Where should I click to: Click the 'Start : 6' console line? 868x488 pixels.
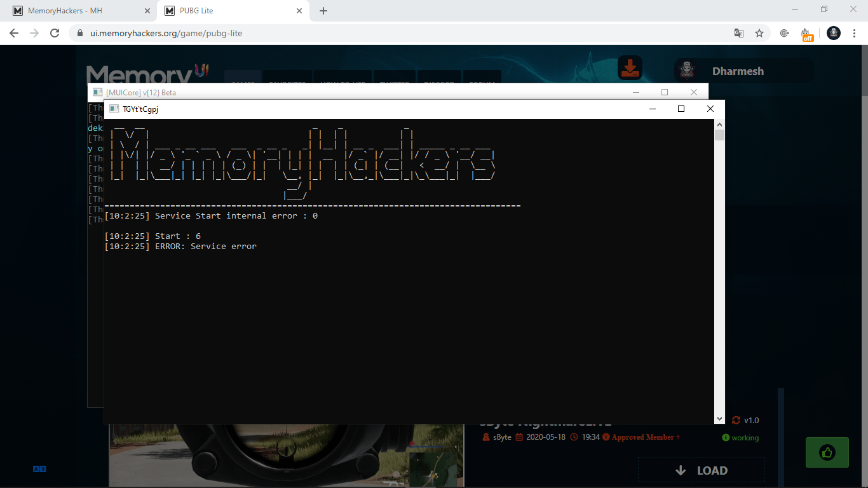coord(153,236)
